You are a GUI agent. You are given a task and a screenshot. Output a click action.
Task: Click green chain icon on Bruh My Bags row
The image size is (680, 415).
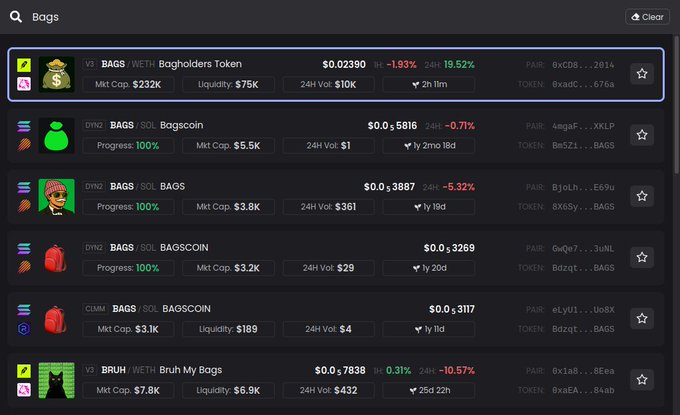point(24,371)
